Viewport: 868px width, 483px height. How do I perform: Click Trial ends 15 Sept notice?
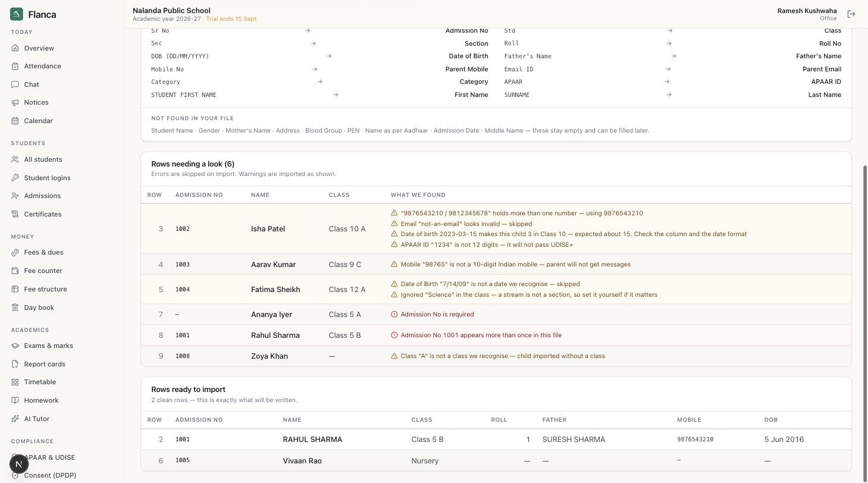pos(231,19)
